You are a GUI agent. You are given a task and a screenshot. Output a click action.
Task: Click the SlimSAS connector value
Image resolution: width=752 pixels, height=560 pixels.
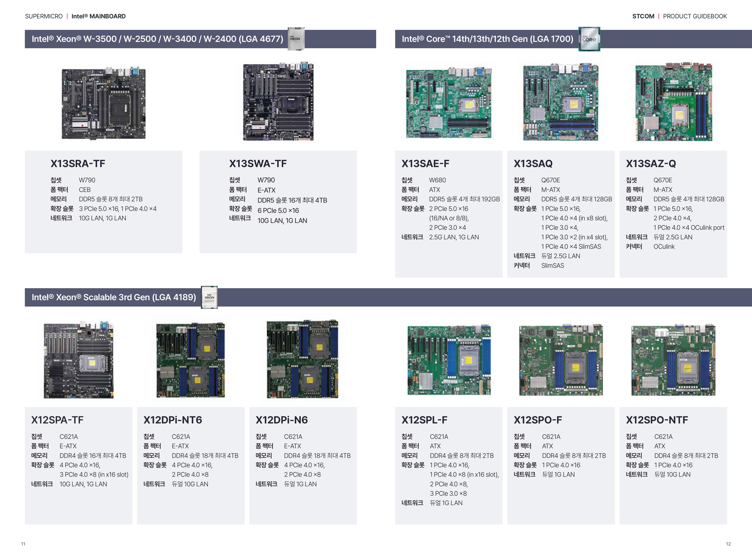[x=553, y=266]
